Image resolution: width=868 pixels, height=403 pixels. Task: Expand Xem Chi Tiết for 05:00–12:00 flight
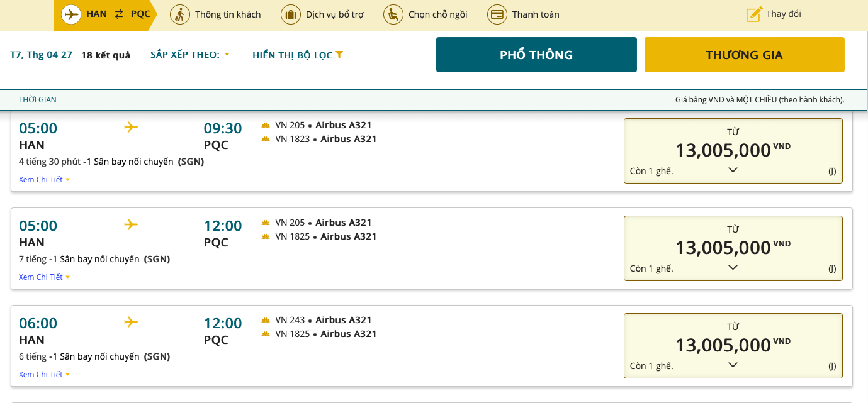pyautogui.click(x=44, y=277)
